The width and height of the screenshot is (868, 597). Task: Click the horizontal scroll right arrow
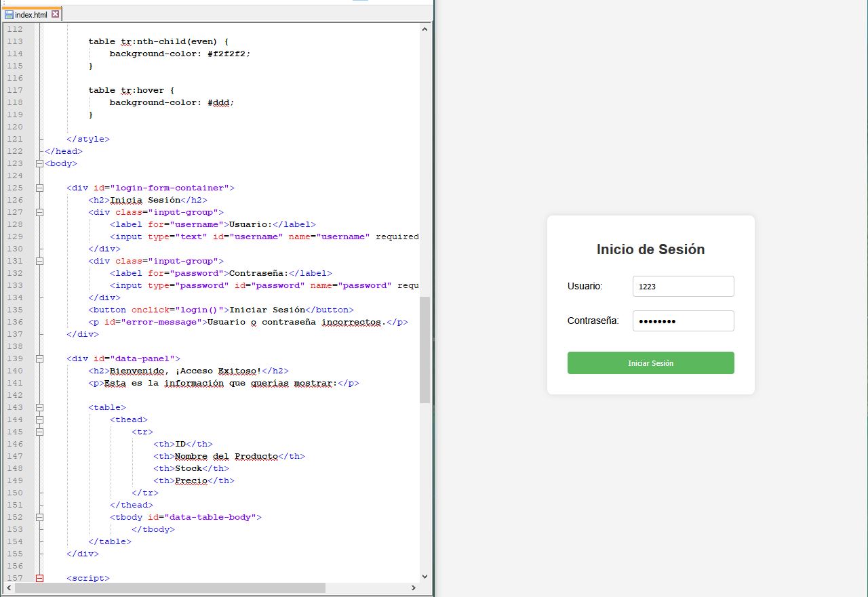[414, 588]
